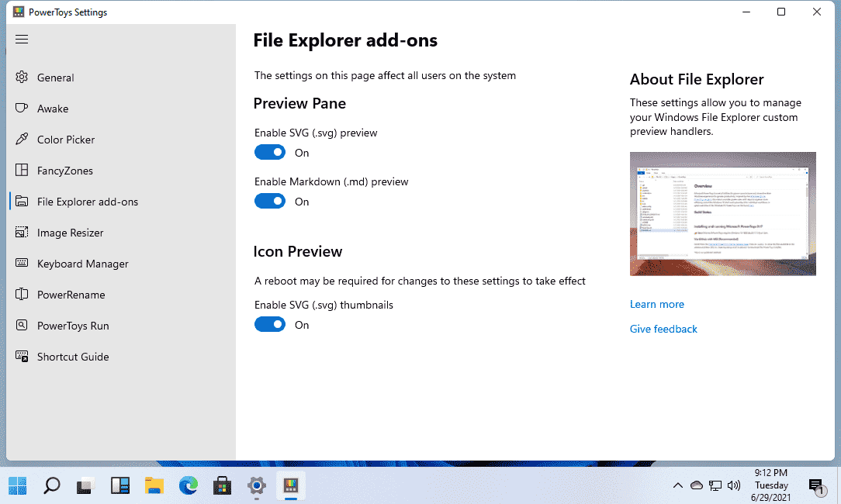The image size is (841, 504).
Task: Select PowerRename in sidebar
Action: tap(123, 295)
